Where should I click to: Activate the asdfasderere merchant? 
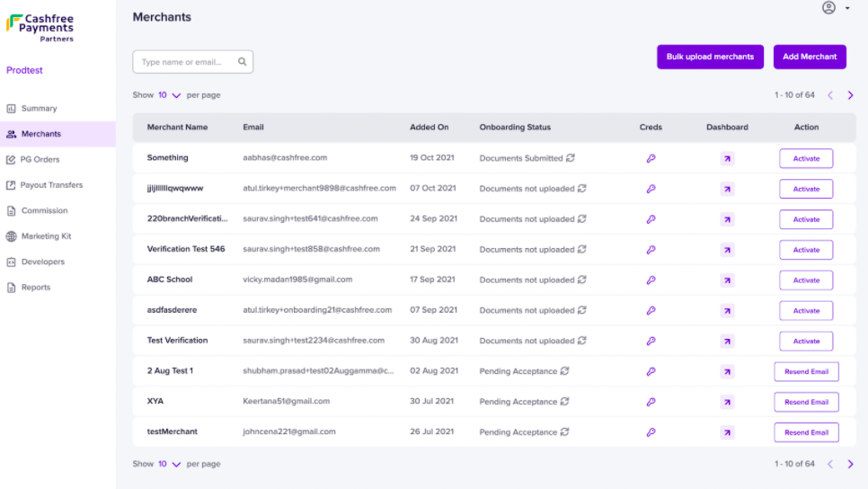pos(805,311)
